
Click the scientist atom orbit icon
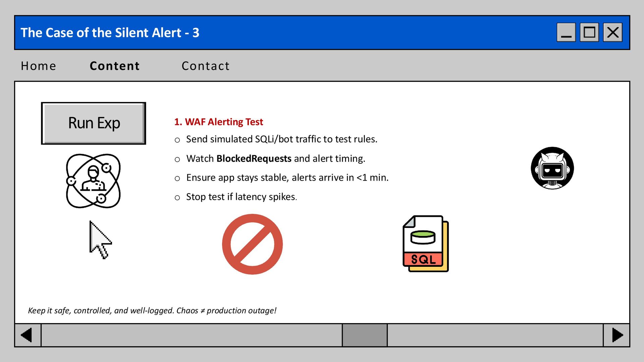pyautogui.click(x=93, y=181)
